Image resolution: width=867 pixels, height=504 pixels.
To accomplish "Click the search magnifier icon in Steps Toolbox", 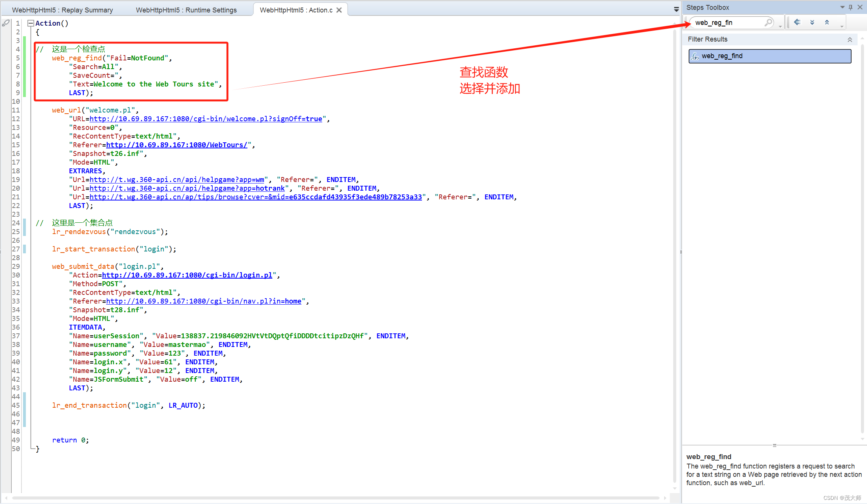I will [x=768, y=22].
